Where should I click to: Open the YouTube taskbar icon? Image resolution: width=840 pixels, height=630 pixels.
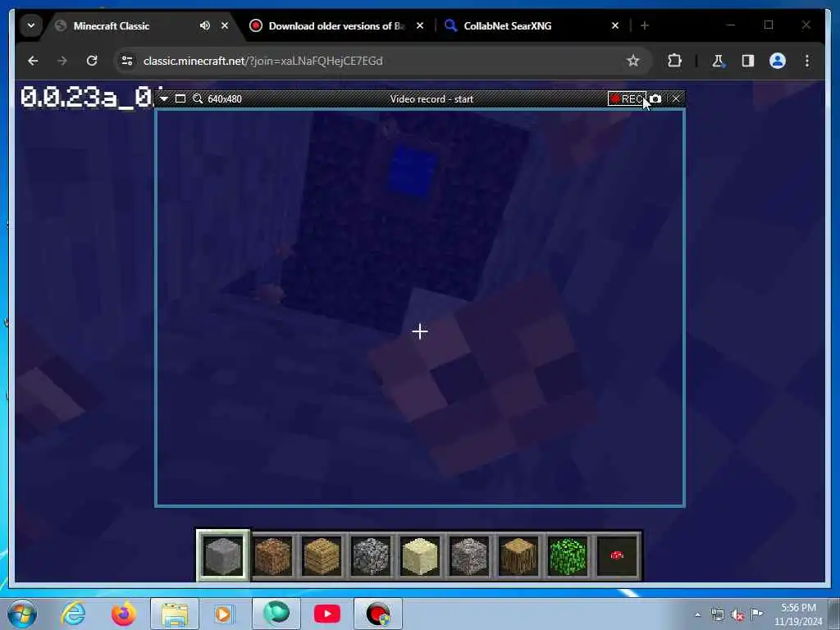tap(326, 614)
